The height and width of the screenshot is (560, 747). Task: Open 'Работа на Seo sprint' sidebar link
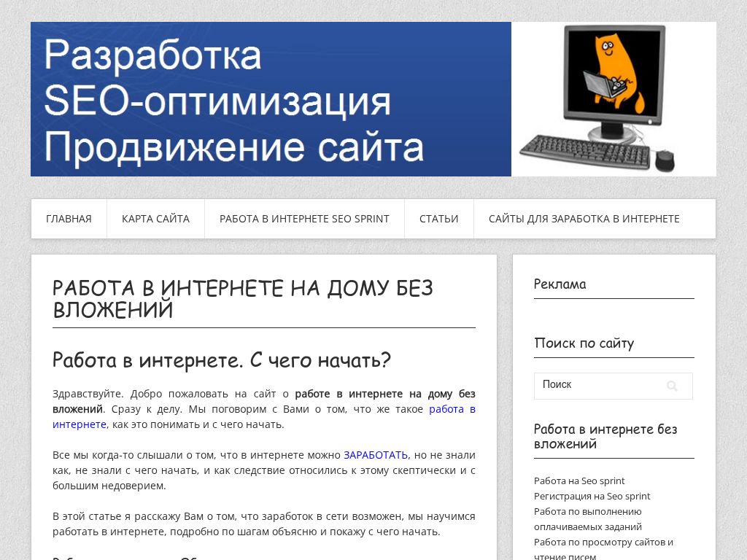[x=579, y=481]
